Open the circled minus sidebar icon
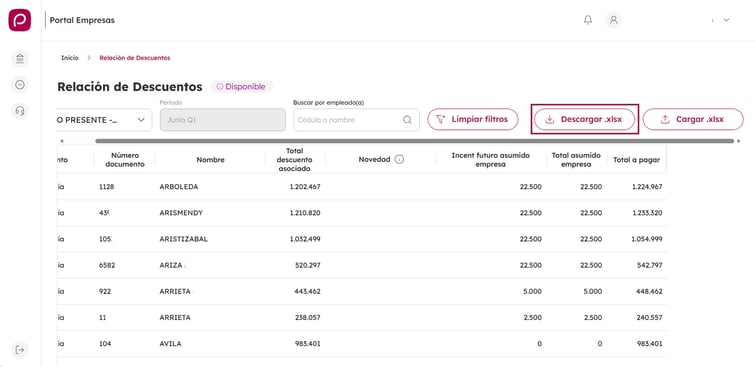The width and height of the screenshot is (755, 367). click(x=20, y=85)
